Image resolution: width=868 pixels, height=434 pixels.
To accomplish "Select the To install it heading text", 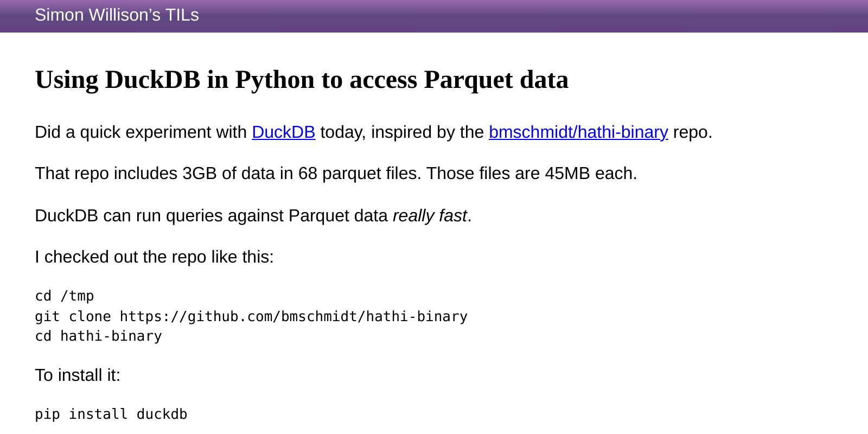I will click(77, 375).
